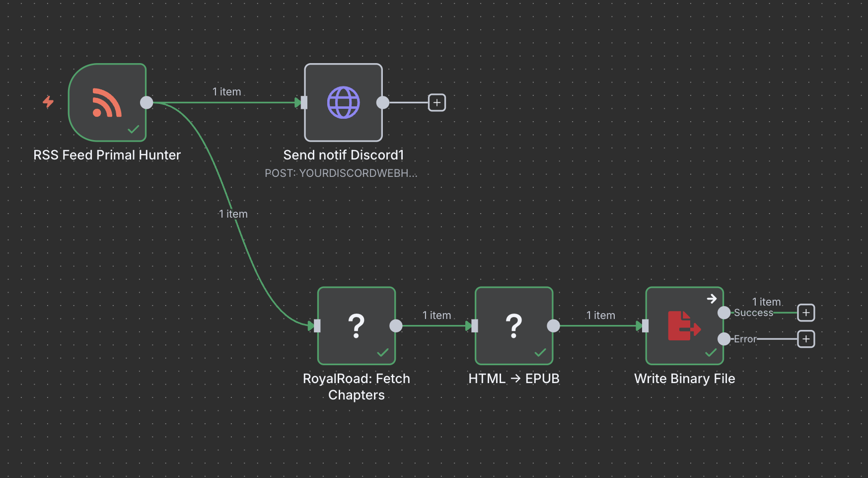Click the Error output connector dot
Viewport: 868px width, 478px height.
(724, 339)
